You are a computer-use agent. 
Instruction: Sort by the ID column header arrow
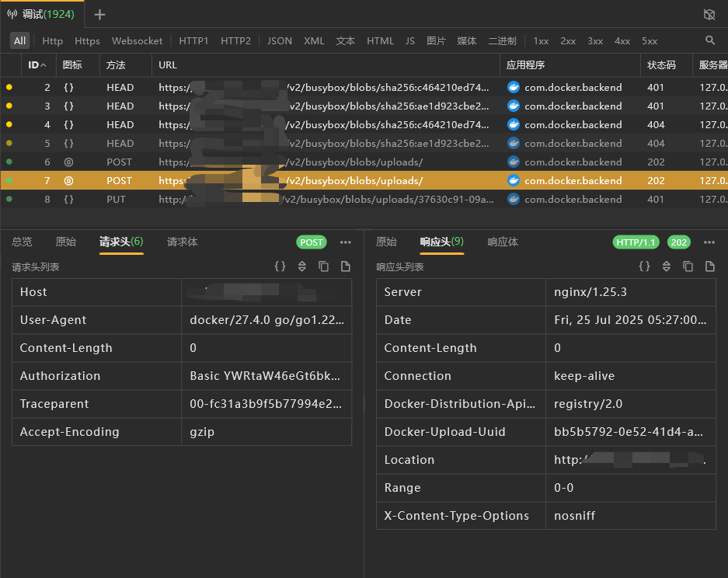tap(44, 65)
